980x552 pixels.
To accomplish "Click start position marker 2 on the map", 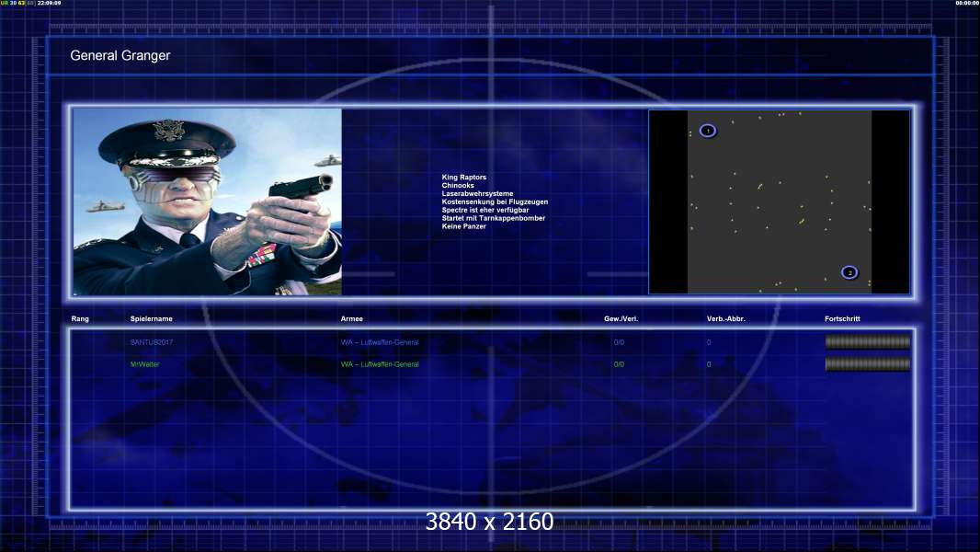I will pos(849,272).
